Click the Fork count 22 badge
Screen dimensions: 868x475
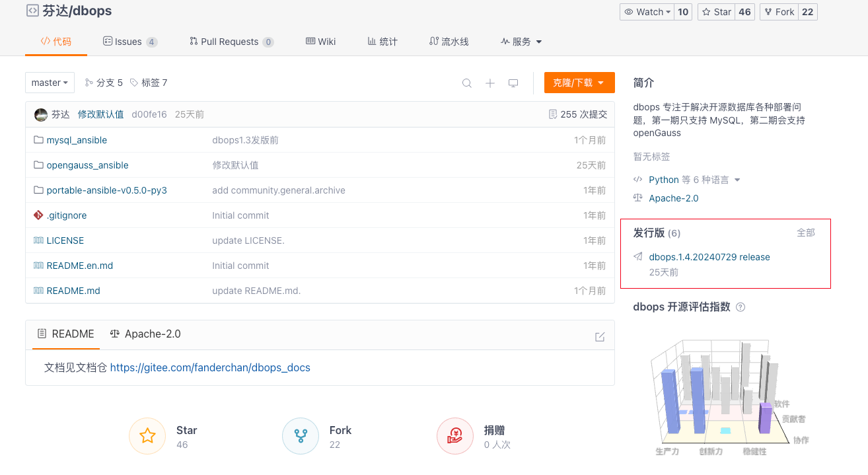[x=807, y=12]
